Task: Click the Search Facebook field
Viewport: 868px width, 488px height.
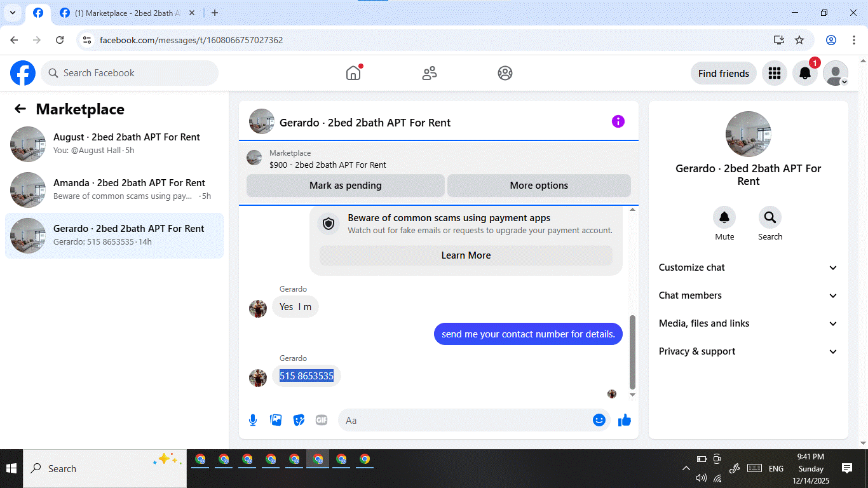Action: click(x=130, y=73)
